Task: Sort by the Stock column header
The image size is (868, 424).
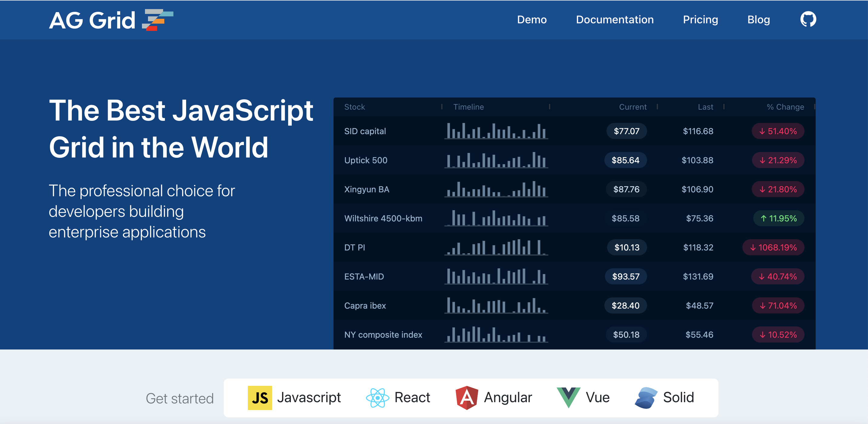Action: tap(354, 107)
